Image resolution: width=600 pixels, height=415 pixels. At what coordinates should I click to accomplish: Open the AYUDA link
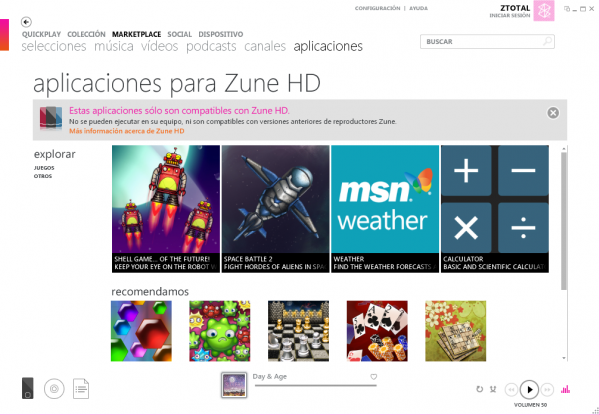click(419, 8)
